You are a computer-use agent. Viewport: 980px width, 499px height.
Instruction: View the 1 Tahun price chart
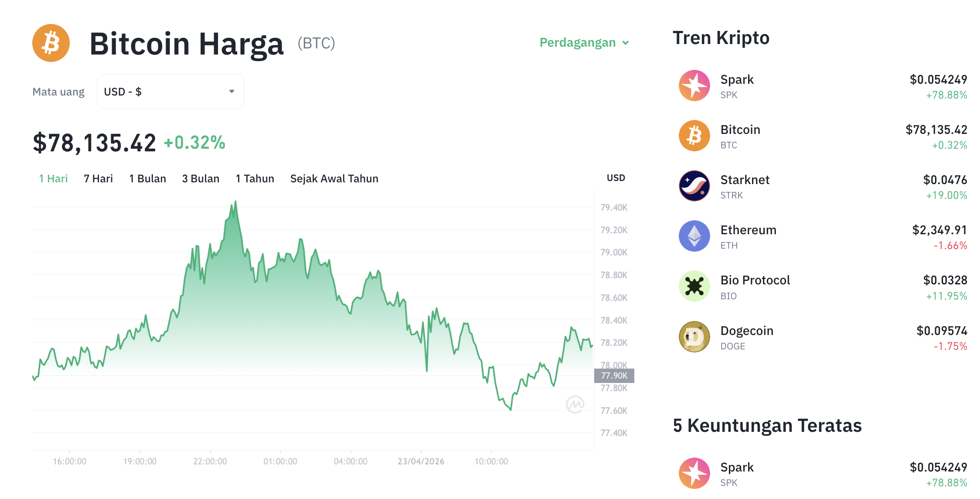(255, 178)
